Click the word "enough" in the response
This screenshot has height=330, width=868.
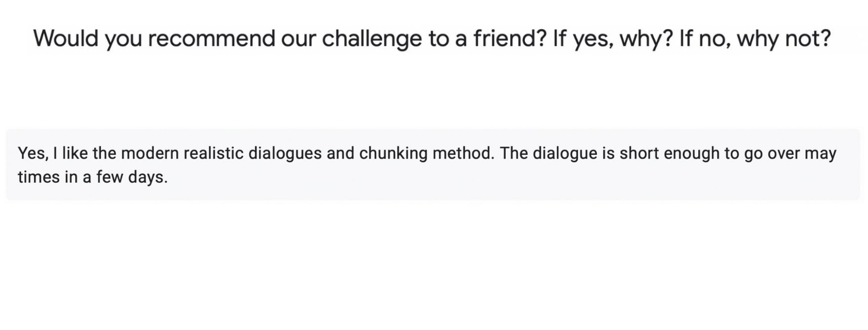pyautogui.click(x=691, y=154)
